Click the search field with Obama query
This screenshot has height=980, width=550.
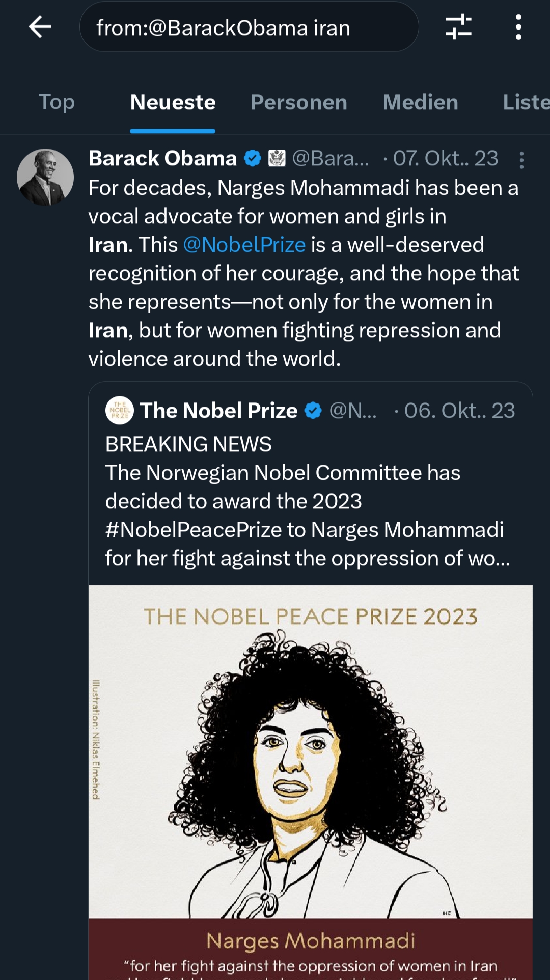coord(249,27)
